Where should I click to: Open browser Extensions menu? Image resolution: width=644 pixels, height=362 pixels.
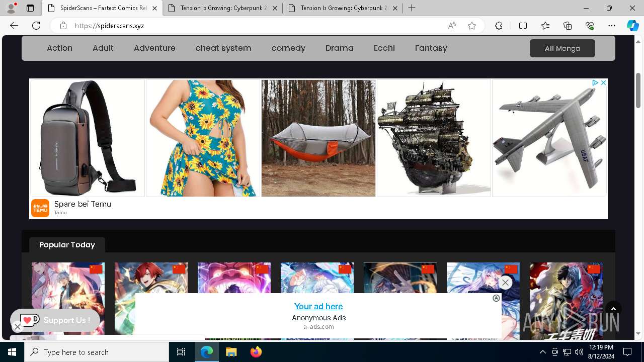pos(499,26)
